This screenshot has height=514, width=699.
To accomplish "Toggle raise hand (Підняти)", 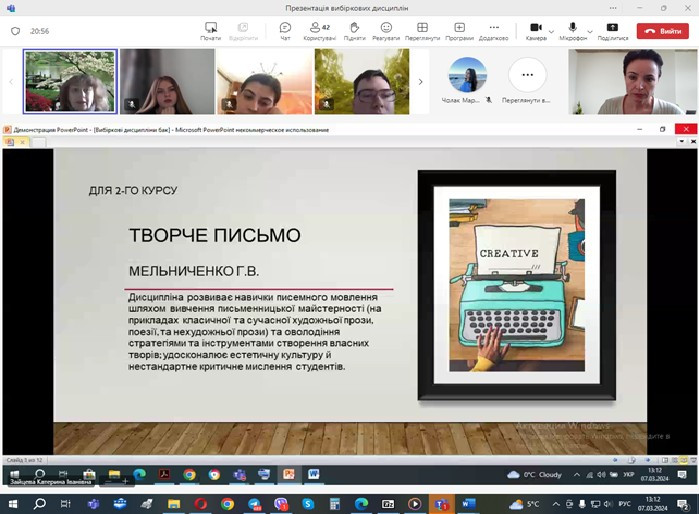I will point(354,30).
